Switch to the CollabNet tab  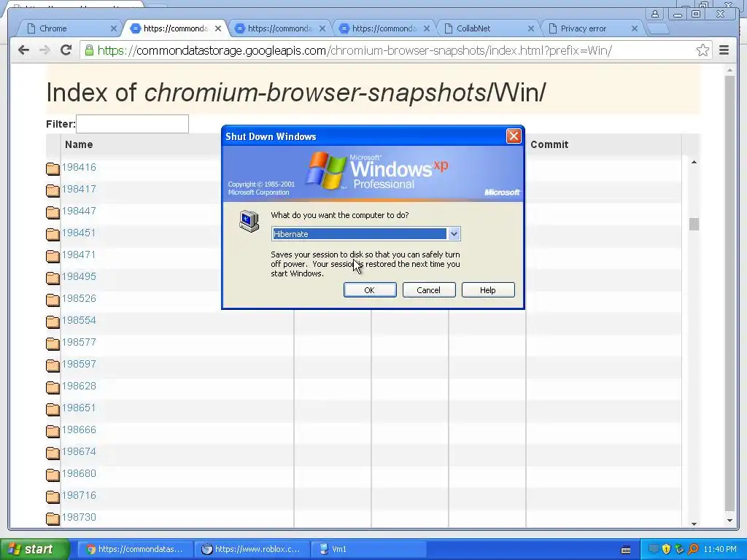(x=488, y=28)
